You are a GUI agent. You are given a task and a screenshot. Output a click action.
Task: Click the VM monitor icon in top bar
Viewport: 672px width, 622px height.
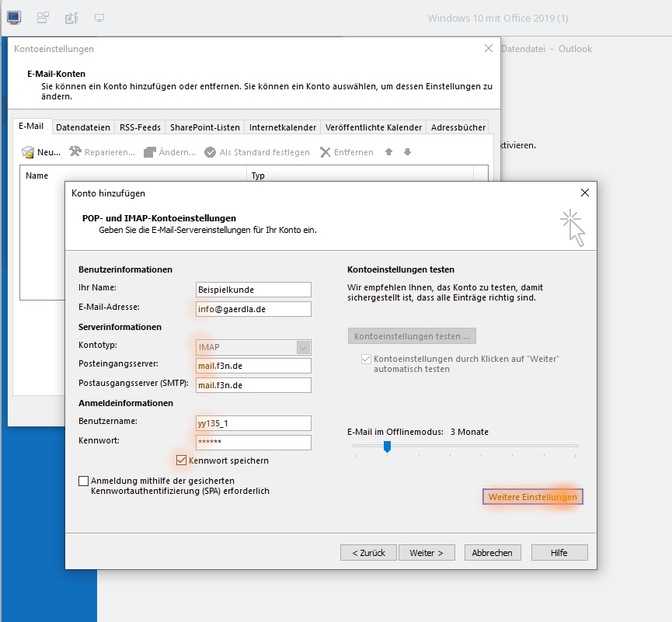click(x=14, y=18)
